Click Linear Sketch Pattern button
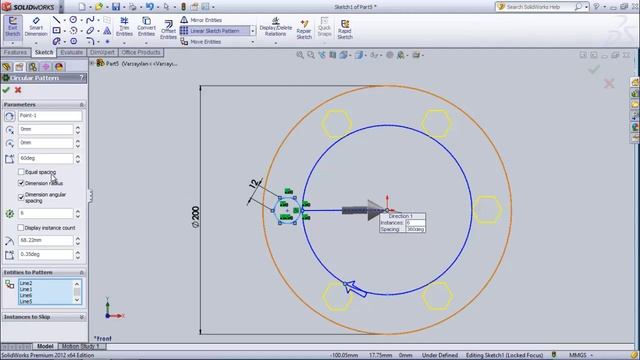The width and height of the screenshot is (640, 360). [215, 31]
